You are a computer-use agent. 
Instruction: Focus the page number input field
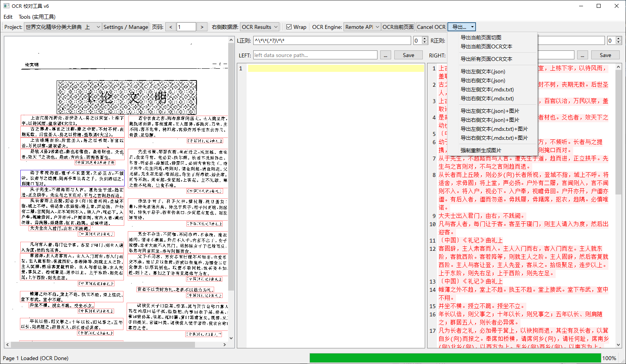click(x=186, y=27)
